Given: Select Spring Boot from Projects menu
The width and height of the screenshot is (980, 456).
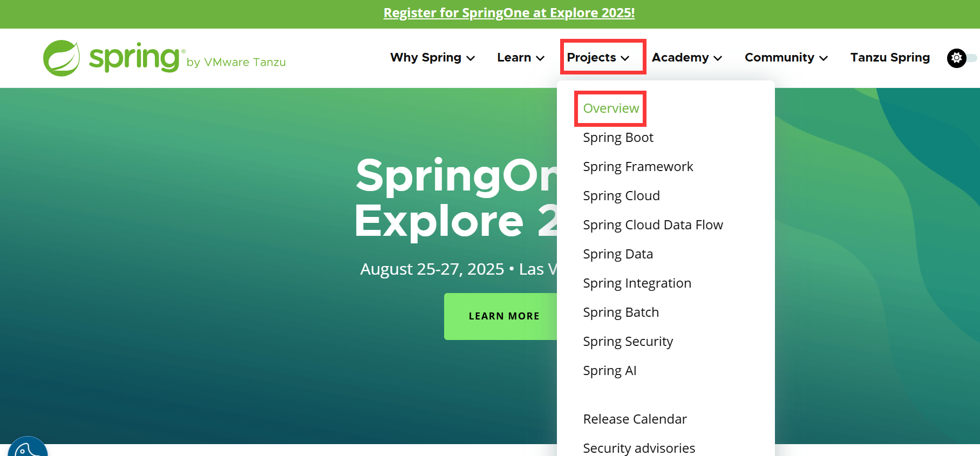Looking at the screenshot, I should [618, 138].
